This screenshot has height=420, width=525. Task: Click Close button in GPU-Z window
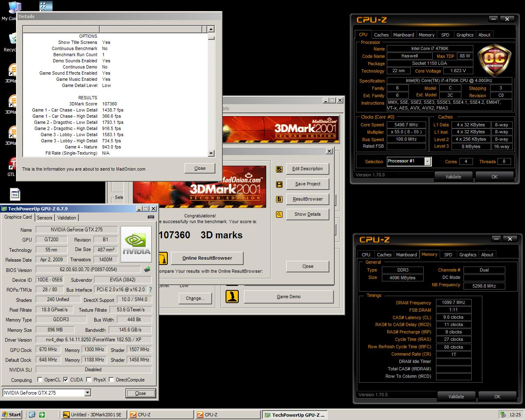point(140,393)
